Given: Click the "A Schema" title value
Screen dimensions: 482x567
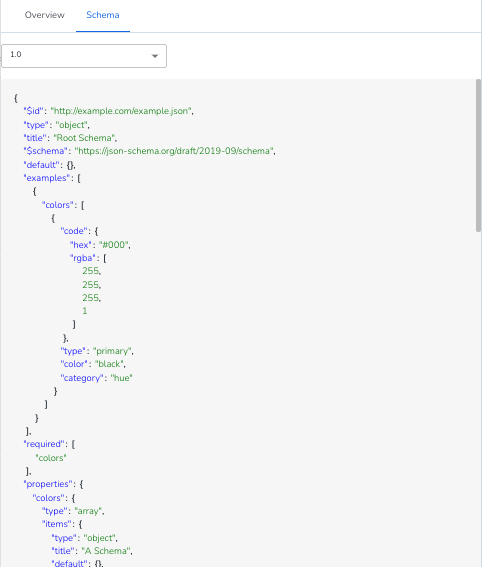Looking at the screenshot, I should tap(107, 551).
